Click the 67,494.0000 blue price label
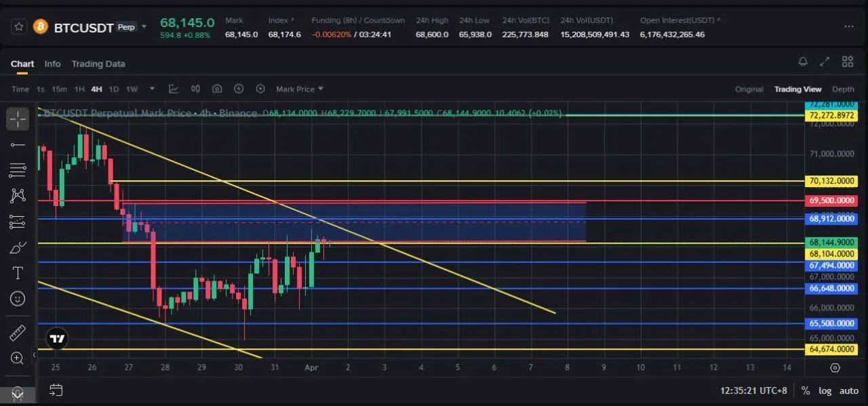This screenshot has height=406, width=868. coord(831,266)
